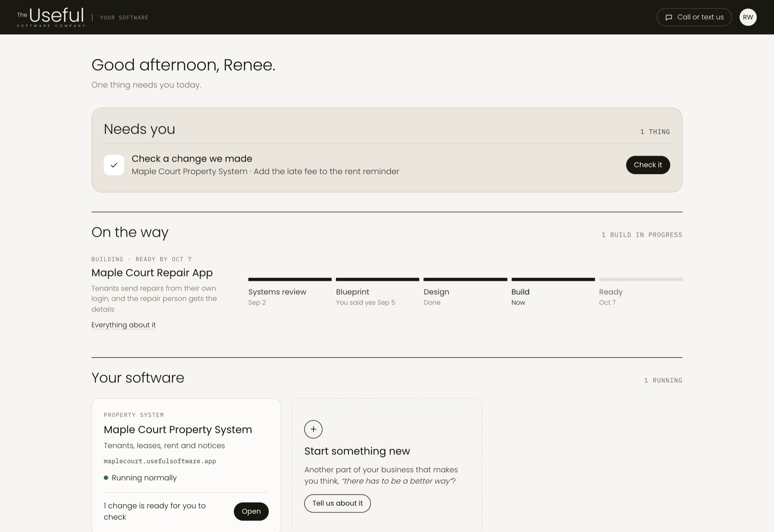This screenshot has width=774, height=532.
Task: Select the Ready Oct 7 step
Action: [641, 292]
